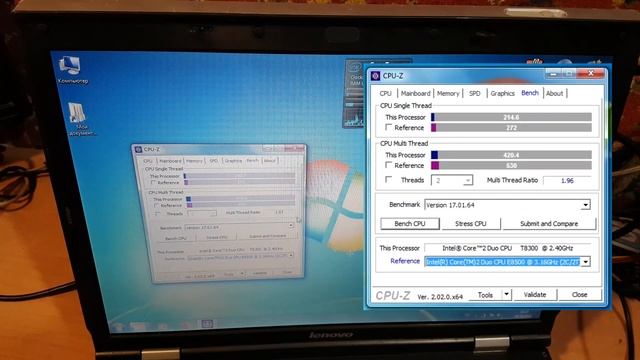The image size is (640, 360).
Task: Click the highlighted Reference processor E8500 text
Action: click(x=502, y=262)
